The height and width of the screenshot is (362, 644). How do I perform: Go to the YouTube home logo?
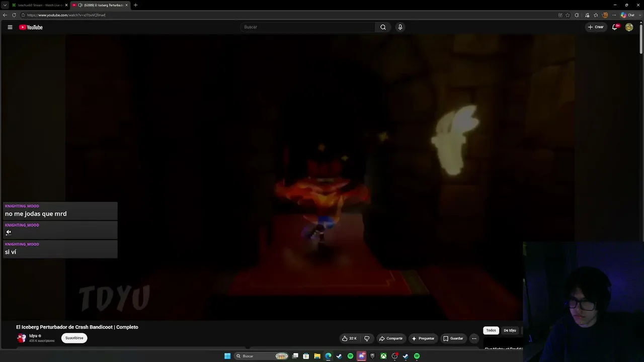coord(31,27)
